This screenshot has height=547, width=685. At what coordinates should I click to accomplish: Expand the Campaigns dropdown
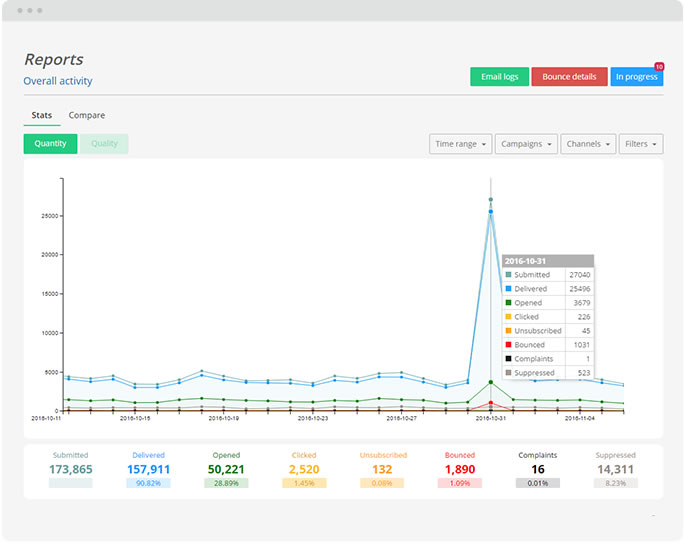[526, 144]
